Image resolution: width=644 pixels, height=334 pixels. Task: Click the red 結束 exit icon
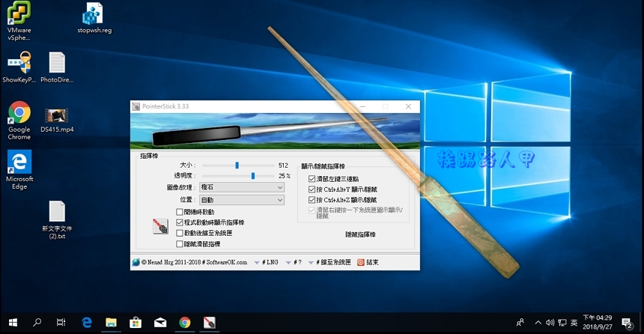(x=361, y=262)
